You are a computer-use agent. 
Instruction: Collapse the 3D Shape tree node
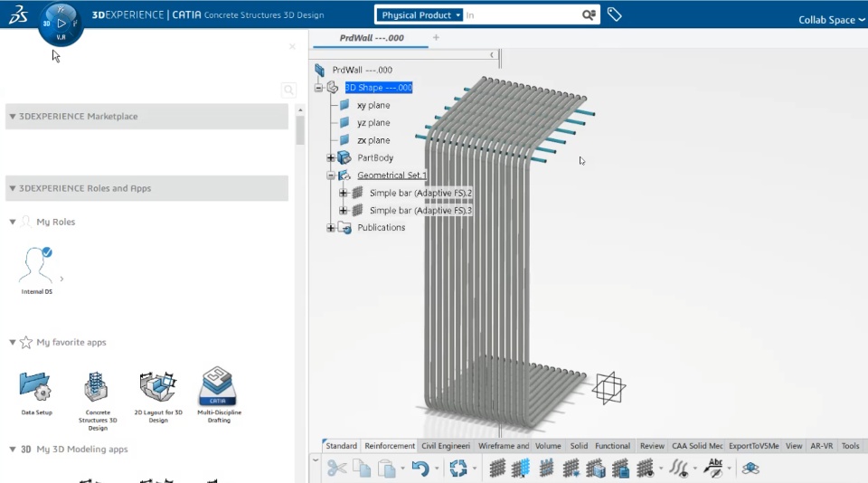click(x=318, y=88)
